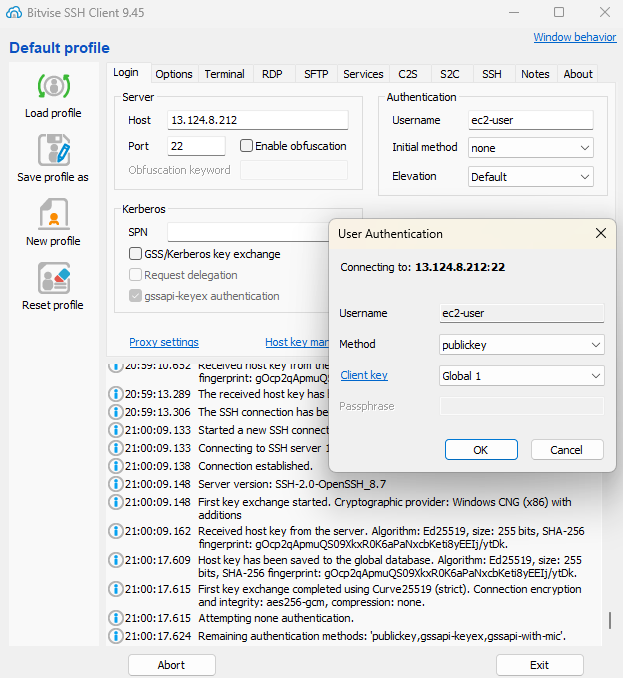Click the Username field in User Authentication dialog
The height and width of the screenshot is (678, 623).
[x=521, y=313]
